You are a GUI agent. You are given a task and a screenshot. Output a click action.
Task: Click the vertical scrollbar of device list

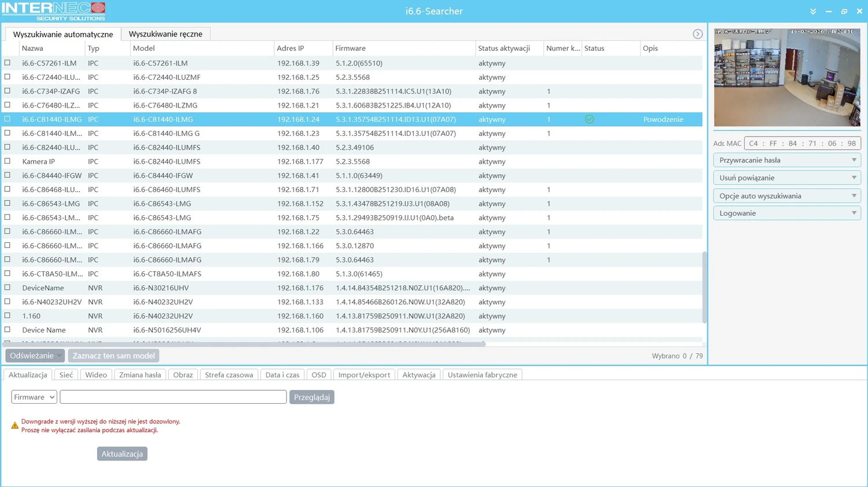coord(704,287)
